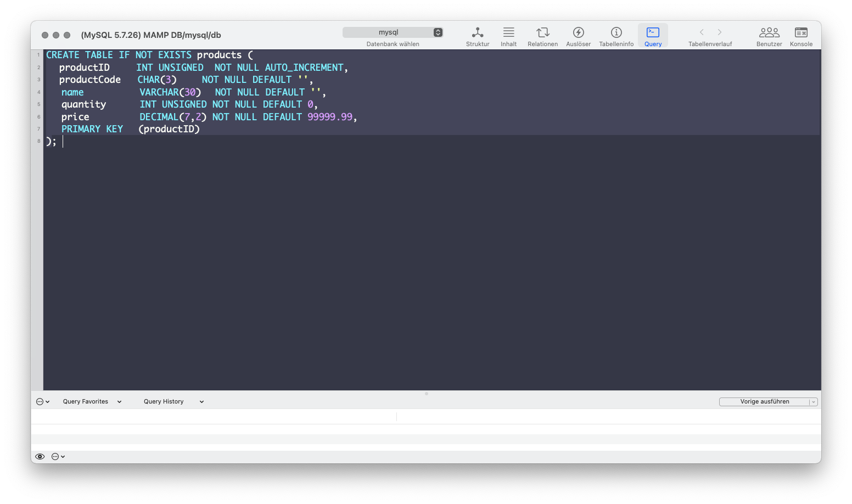Click the window title 'MAMP DB/mysql/db'

[182, 35]
